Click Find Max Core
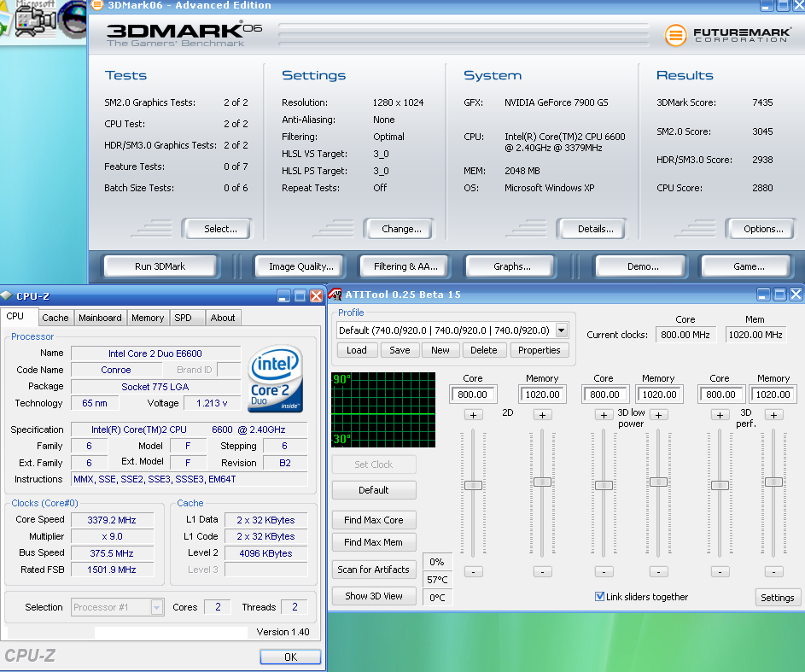Viewport: 805px width, 672px height. click(374, 520)
